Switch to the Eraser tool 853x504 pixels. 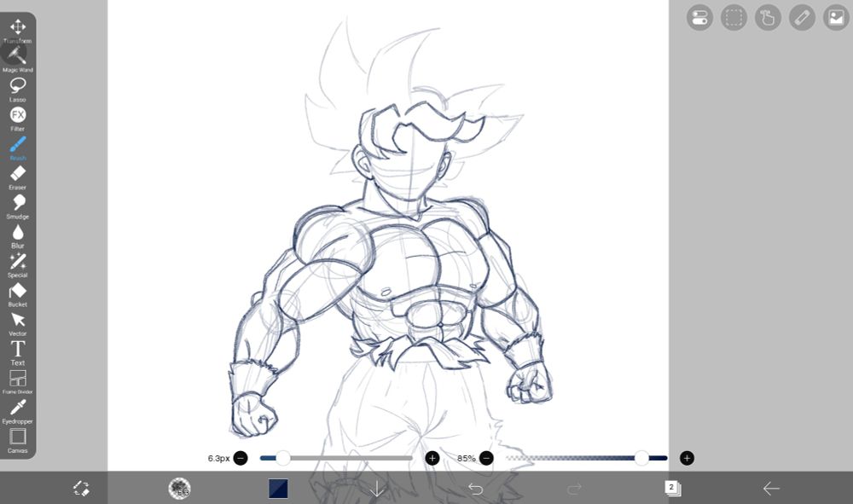pos(17,177)
